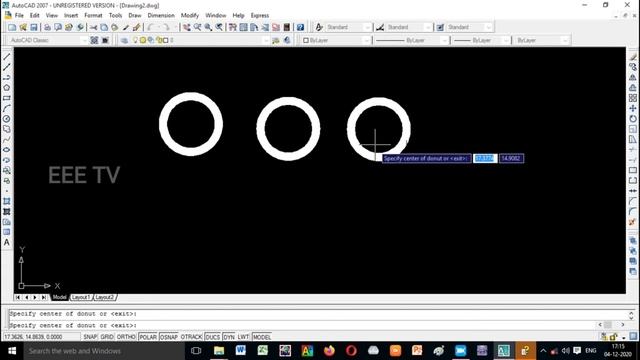Switch to the Layout1 tab

[x=81, y=297]
